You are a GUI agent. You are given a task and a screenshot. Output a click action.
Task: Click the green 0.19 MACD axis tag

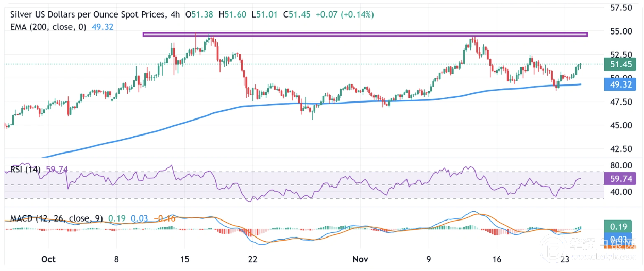[x=617, y=227]
